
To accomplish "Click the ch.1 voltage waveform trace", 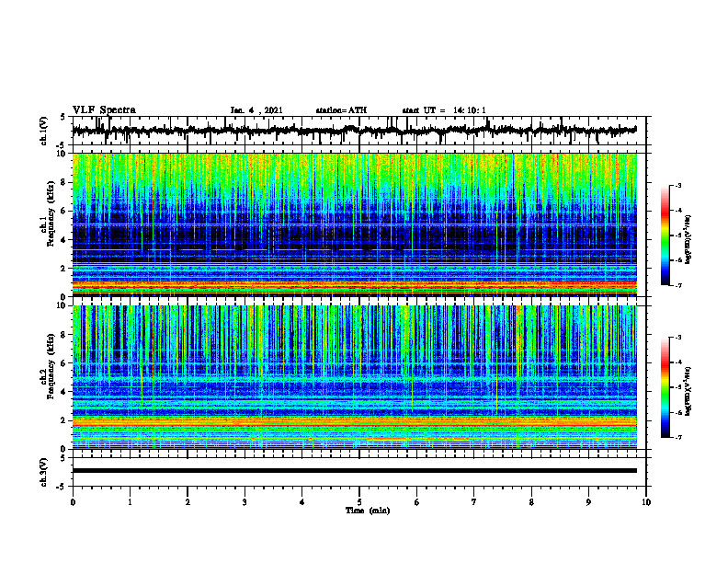I will pyautogui.click(x=354, y=131).
